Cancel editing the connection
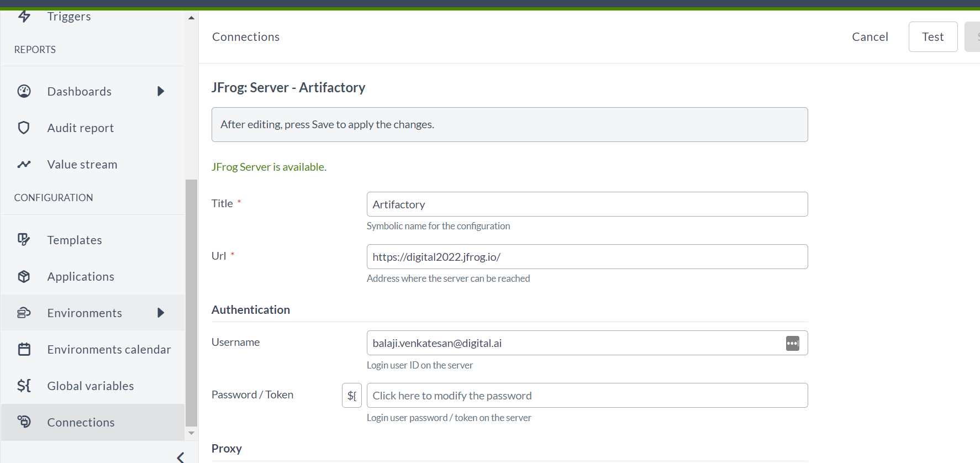The height and width of the screenshot is (463, 980). tap(870, 36)
